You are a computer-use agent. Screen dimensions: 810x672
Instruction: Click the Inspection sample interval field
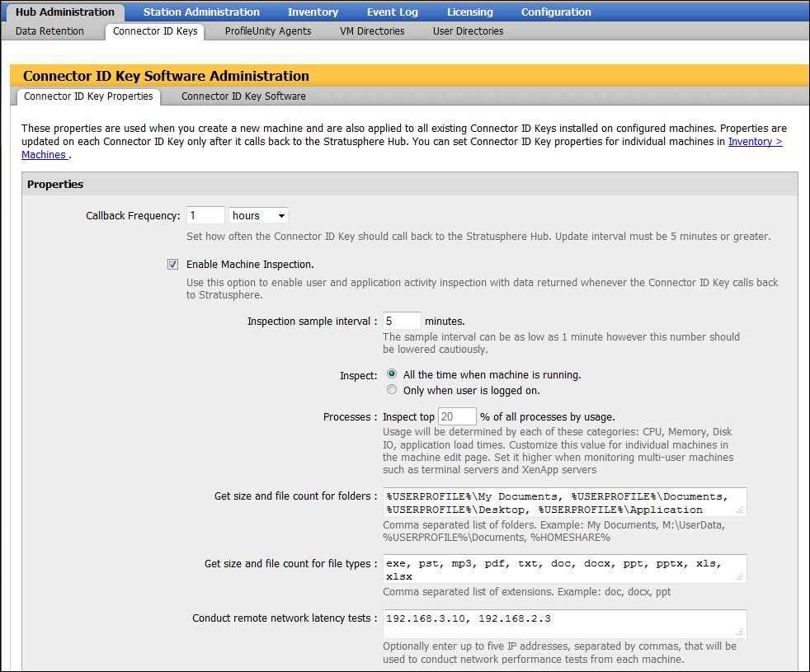402,322
